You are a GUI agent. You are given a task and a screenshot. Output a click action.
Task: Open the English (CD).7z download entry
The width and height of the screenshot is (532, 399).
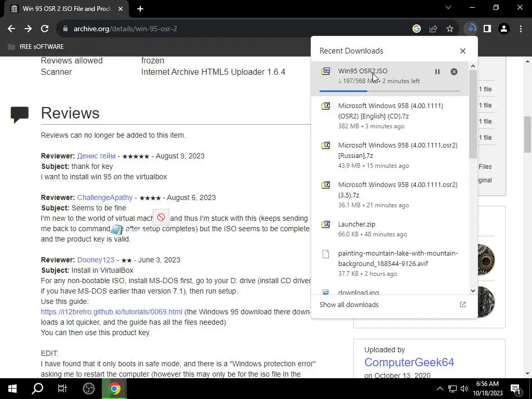click(390, 116)
